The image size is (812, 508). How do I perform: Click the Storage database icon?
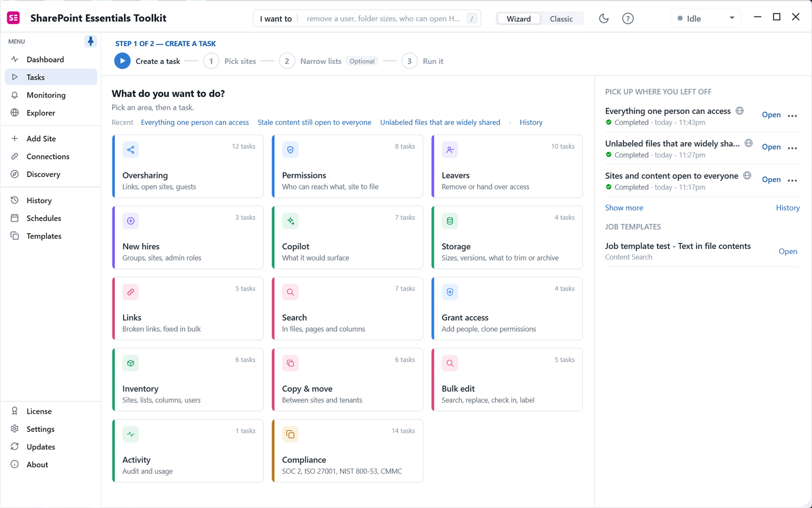point(450,221)
